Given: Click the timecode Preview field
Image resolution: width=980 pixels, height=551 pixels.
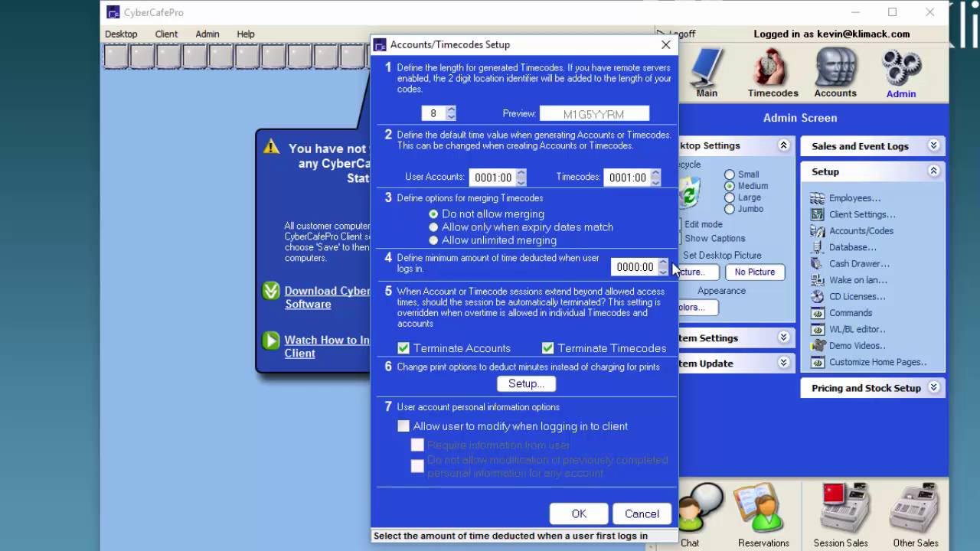Looking at the screenshot, I should click(594, 114).
